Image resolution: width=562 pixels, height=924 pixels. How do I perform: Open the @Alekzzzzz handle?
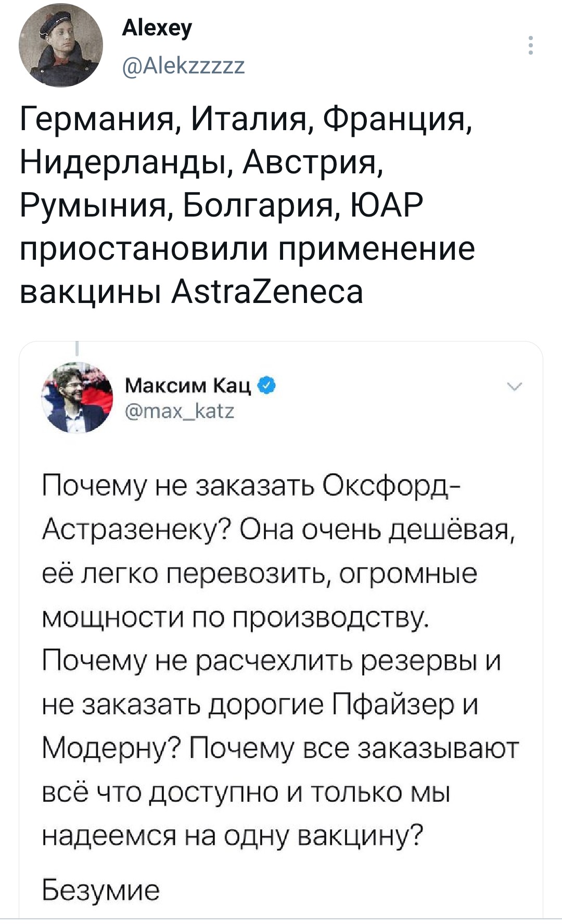pyautogui.click(x=184, y=66)
